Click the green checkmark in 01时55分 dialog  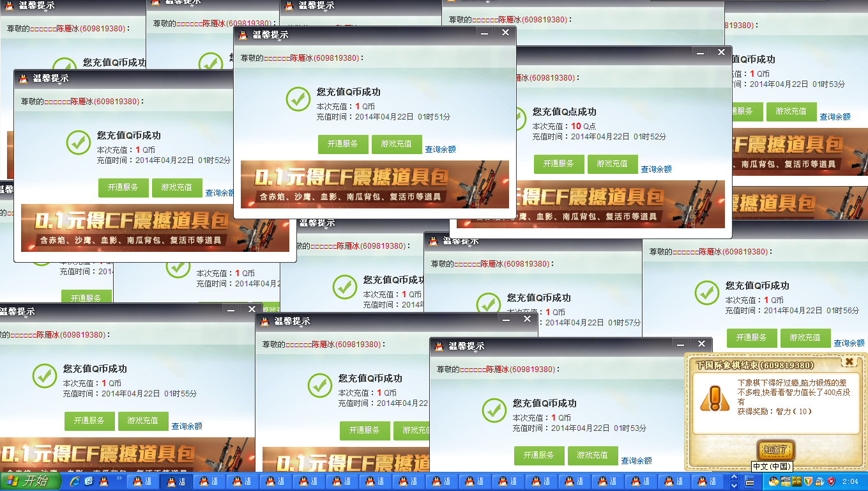(45, 376)
